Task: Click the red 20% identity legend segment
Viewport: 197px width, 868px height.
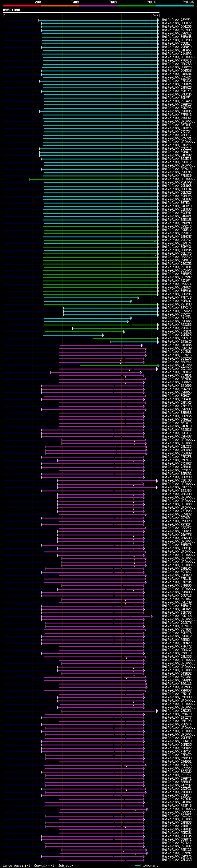Action: [x=22, y=6]
